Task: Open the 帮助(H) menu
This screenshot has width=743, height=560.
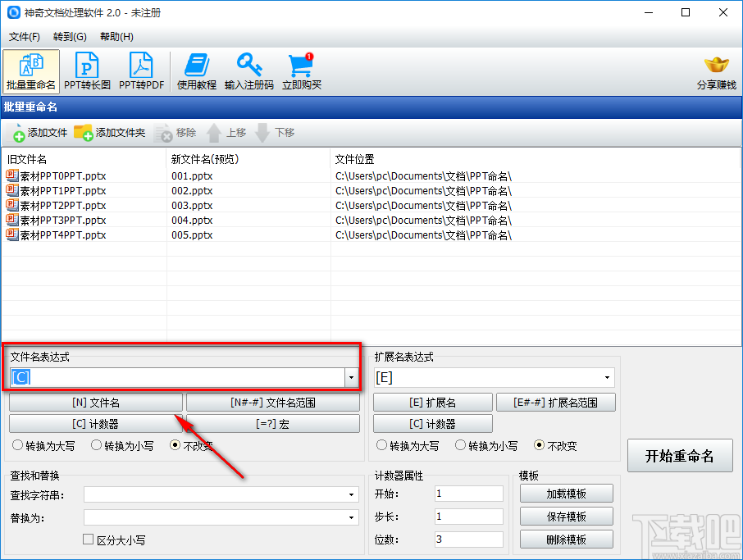Action: pyautogui.click(x=116, y=36)
